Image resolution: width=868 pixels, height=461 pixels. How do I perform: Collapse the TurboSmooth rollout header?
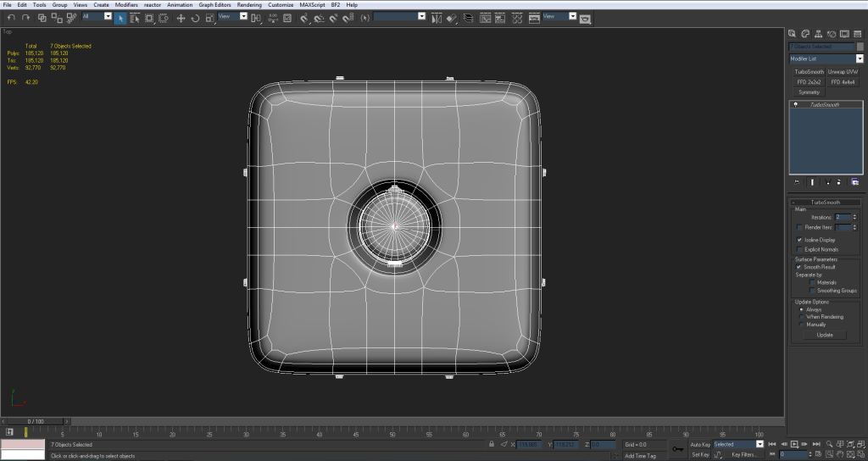[826, 203]
